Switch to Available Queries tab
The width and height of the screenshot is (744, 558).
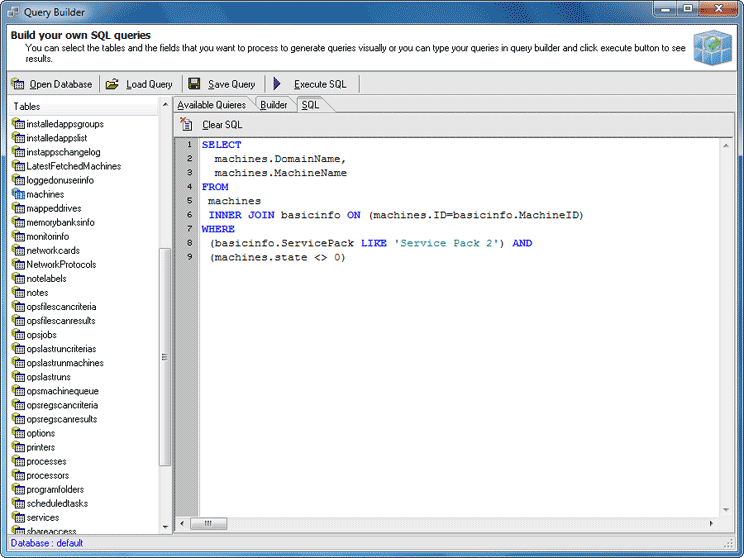(x=211, y=105)
